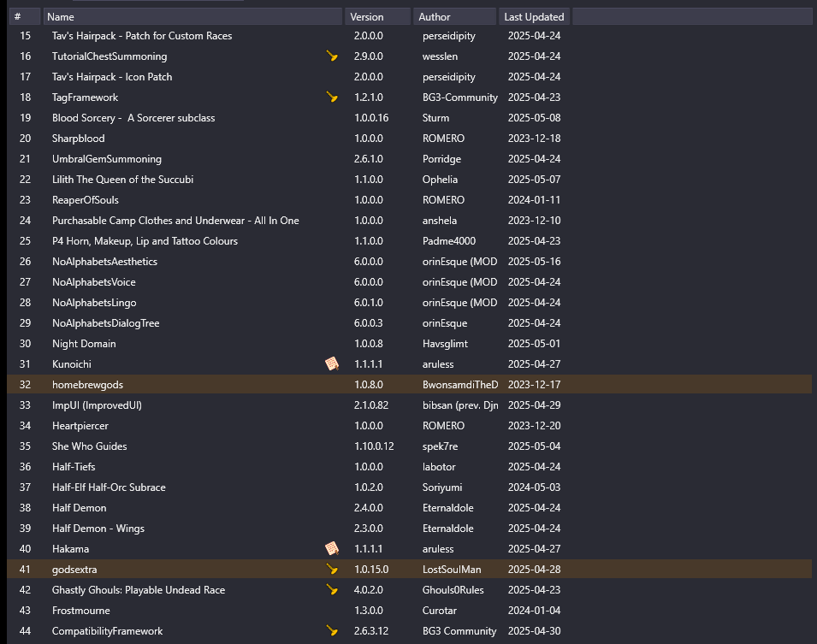Select the CompatibilityFramework mod name

[x=107, y=631]
